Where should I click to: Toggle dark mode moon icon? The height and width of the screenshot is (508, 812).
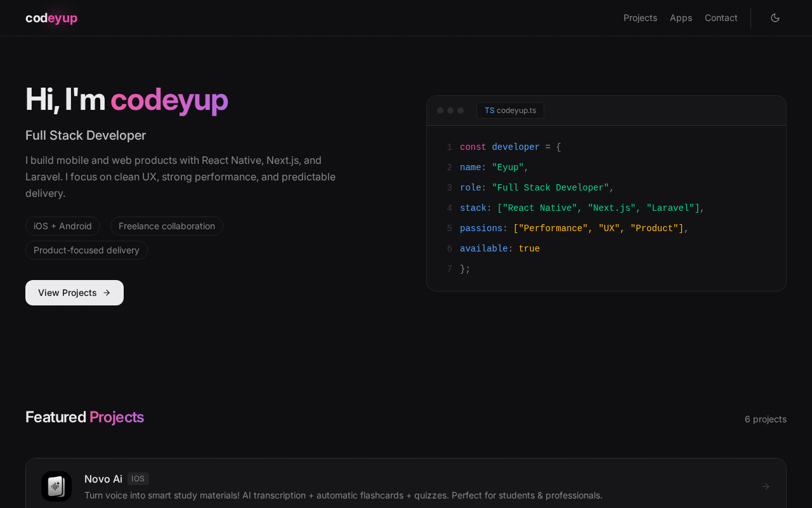pyautogui.click(x=775, y=18)
